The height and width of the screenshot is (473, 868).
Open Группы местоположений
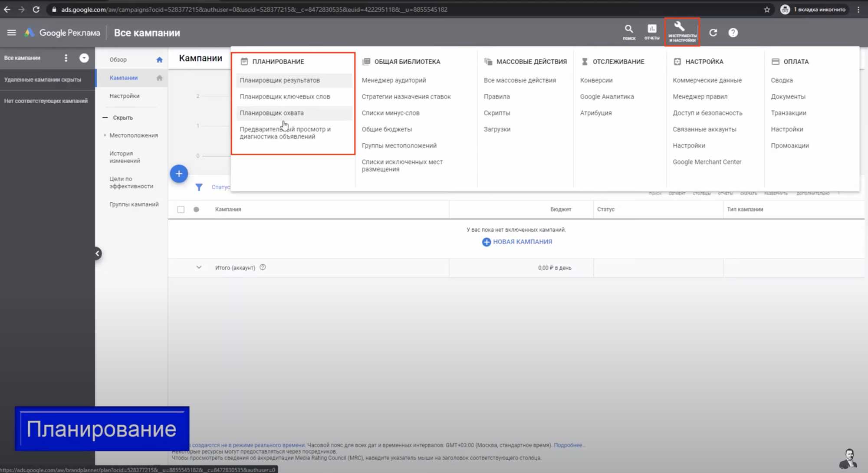[x=399, y=146]
